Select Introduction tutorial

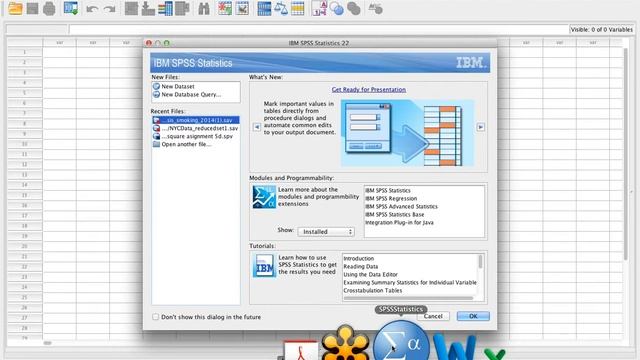pyautogui.click(x=358, y=258)
